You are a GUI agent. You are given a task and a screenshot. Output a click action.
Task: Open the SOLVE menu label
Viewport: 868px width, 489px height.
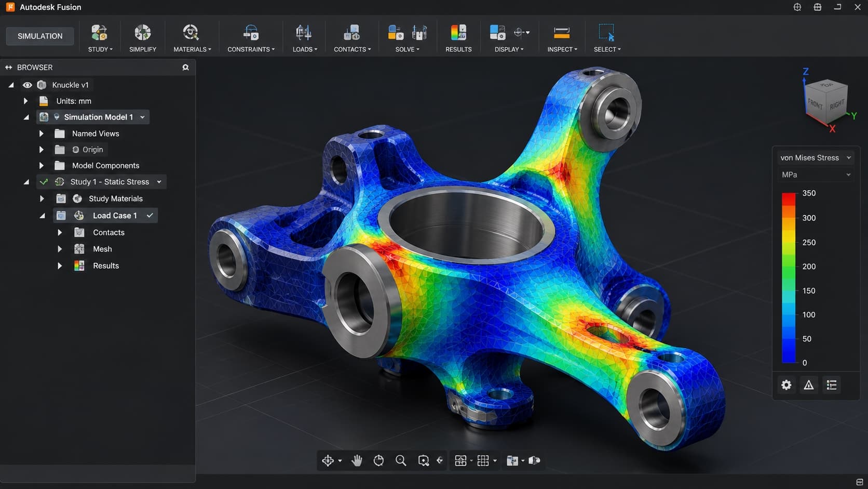pos(408,49)
